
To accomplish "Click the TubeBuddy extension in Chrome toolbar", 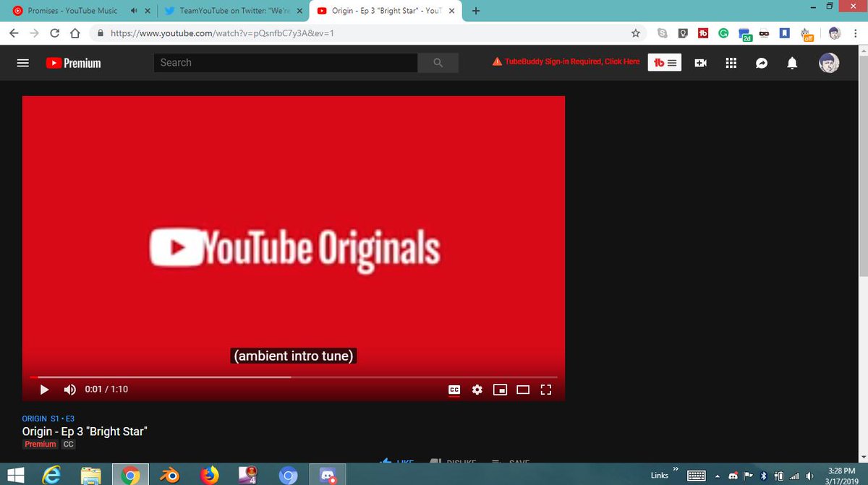I will 703,33.
